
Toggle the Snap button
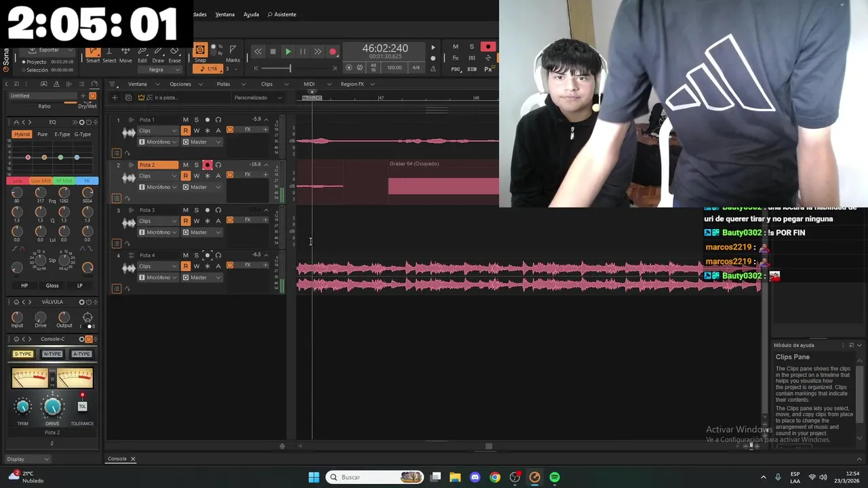200,50
